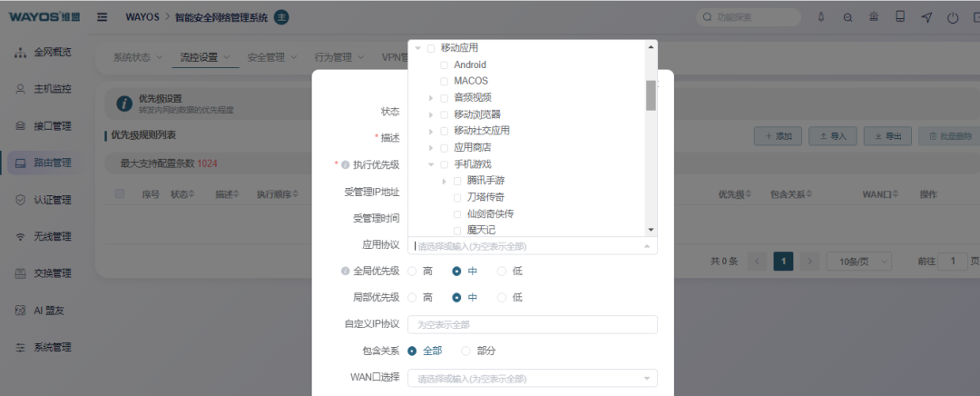
Task: Open the WAN口选择 dropdown
Action: click(533, 379)
